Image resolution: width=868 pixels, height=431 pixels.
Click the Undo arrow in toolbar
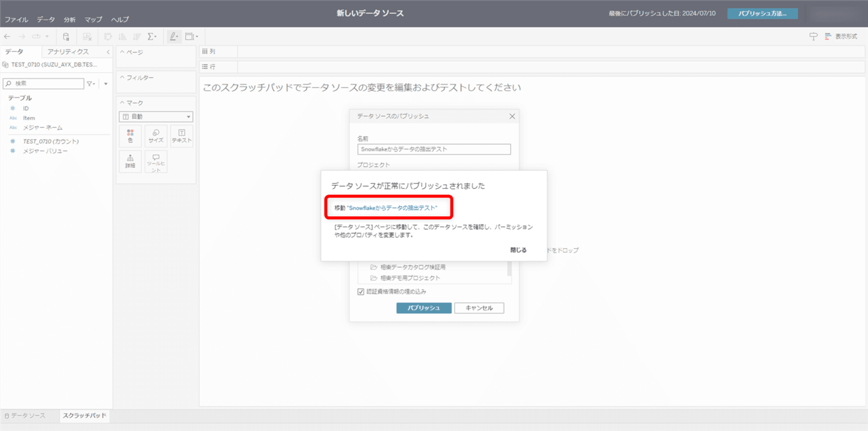point(7,36)
